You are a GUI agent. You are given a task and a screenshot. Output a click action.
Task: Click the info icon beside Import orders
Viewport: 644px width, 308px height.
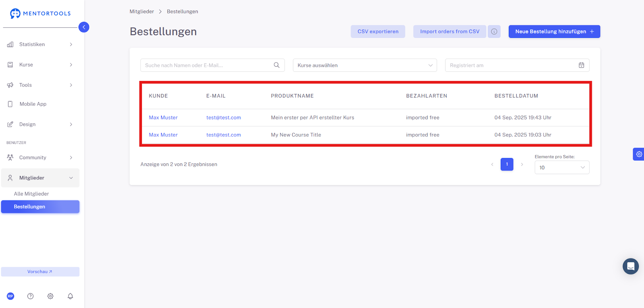[494, 31]
